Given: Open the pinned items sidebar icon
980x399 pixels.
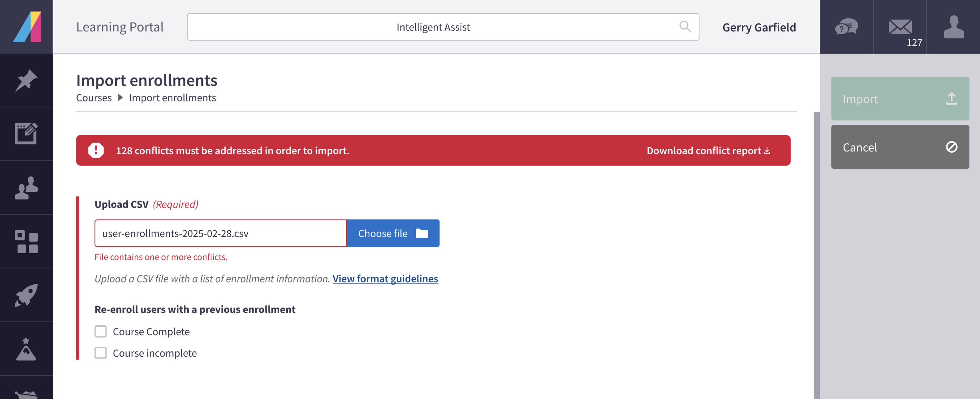Looking at the screenshot, I should [x=26, y=80].
